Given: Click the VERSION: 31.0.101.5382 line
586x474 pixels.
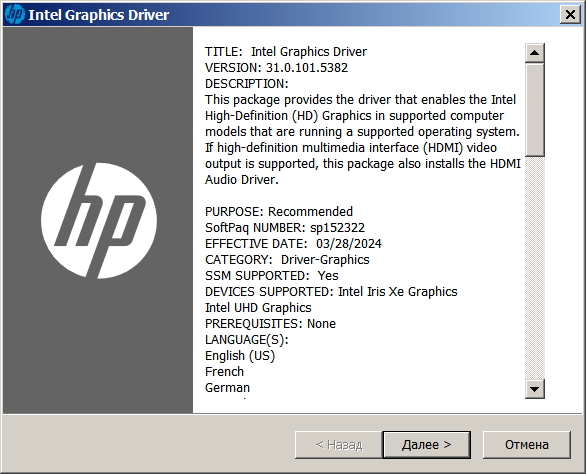Looking at the screenshot, I should (x=276, y=68).
